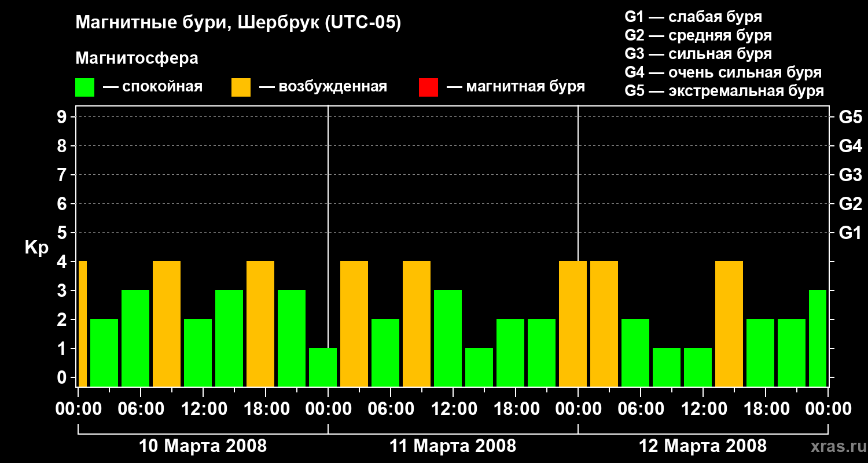
Task: Click the orange Kp 4 bar around 14:00 on 12 Марта
Action: tap(729, 324)
